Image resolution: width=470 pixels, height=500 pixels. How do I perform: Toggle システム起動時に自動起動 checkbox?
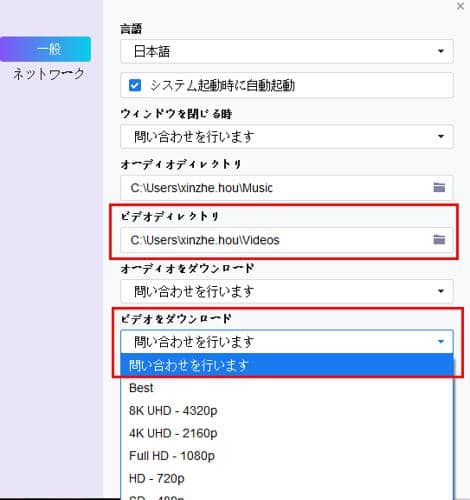click(135, 85)
